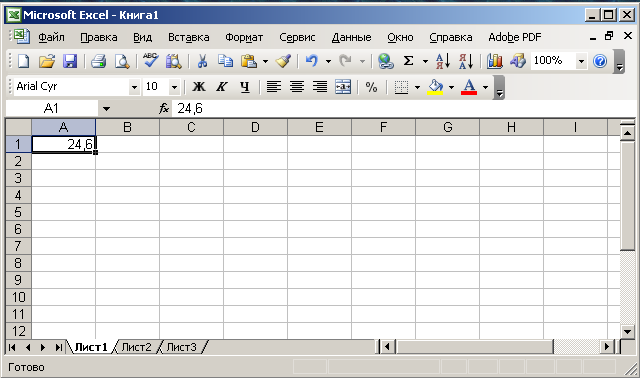Toggle underline with the Ч button
The image size is (640, 378).
coord(244,87)
